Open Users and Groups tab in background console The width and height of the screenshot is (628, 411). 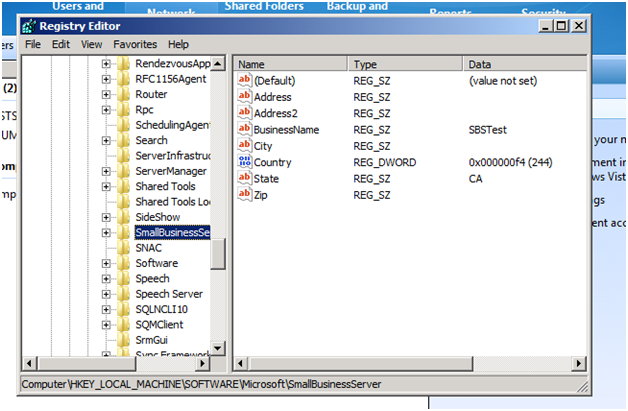[x=78, y=6]
